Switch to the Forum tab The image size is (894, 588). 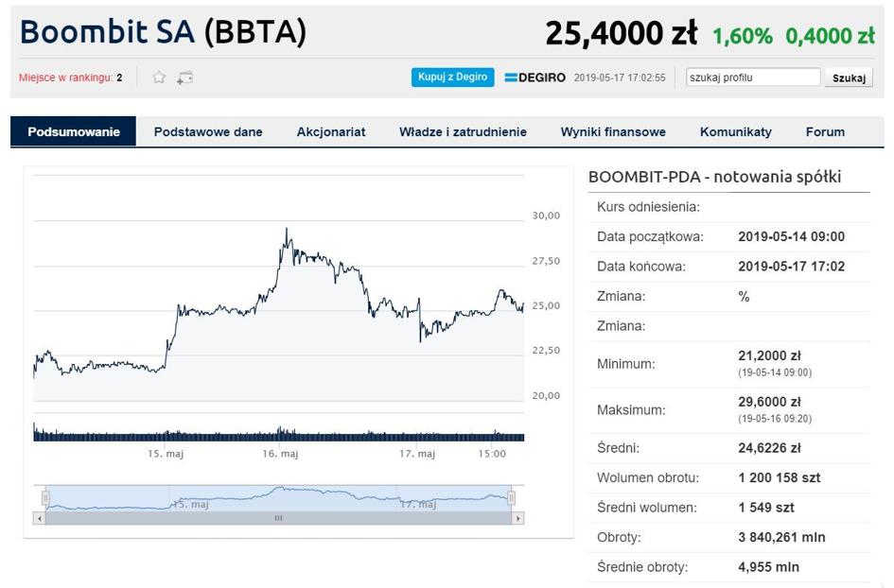point(825,131)
